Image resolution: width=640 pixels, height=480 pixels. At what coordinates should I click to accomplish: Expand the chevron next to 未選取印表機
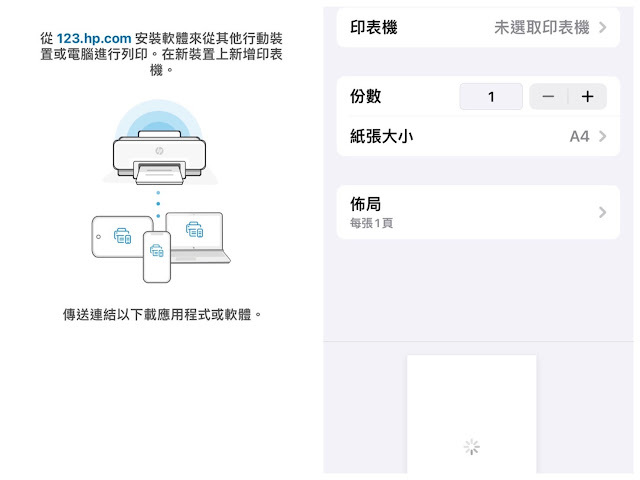coord(603,27)
